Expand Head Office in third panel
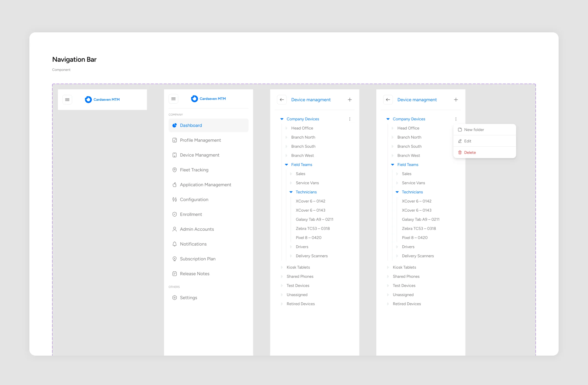Viewport: 588px width, 385px height. click(x=286, y=128)
